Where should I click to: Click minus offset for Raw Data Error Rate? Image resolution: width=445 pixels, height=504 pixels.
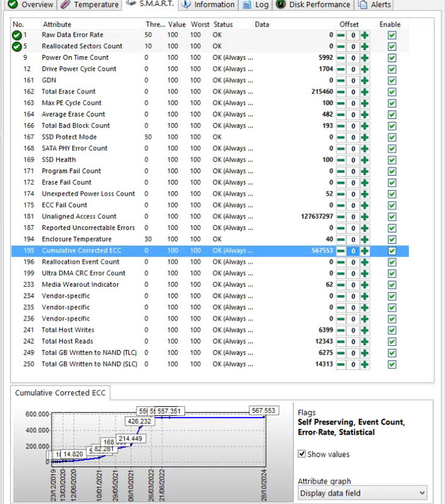341,35
